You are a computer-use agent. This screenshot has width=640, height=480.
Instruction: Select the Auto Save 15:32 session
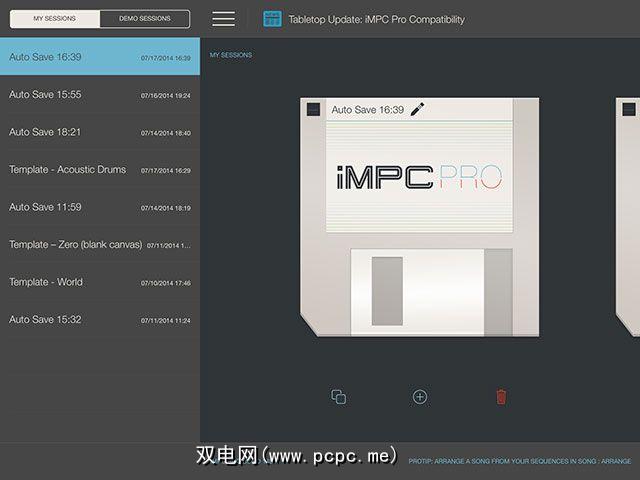tap(100, 320)
